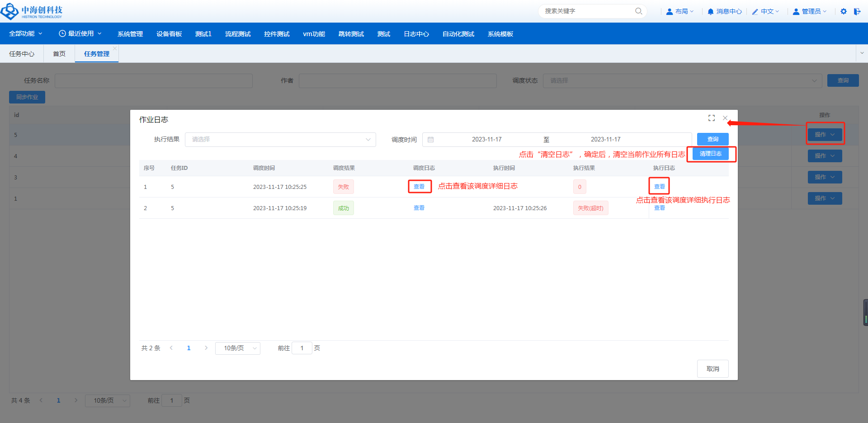Click the calendar icon in schedule time field

431,140
